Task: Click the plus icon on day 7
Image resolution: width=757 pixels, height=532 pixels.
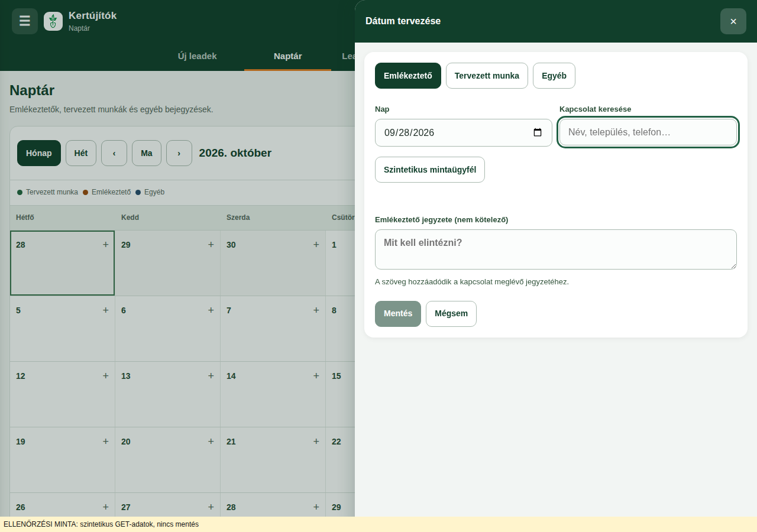Action: pyautogui.click(x=316, y=310)
